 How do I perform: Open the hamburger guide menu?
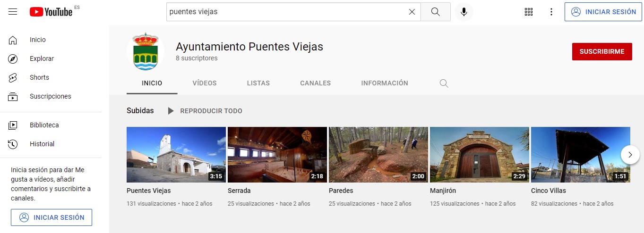pyautogui.click(x=13, y=12)
